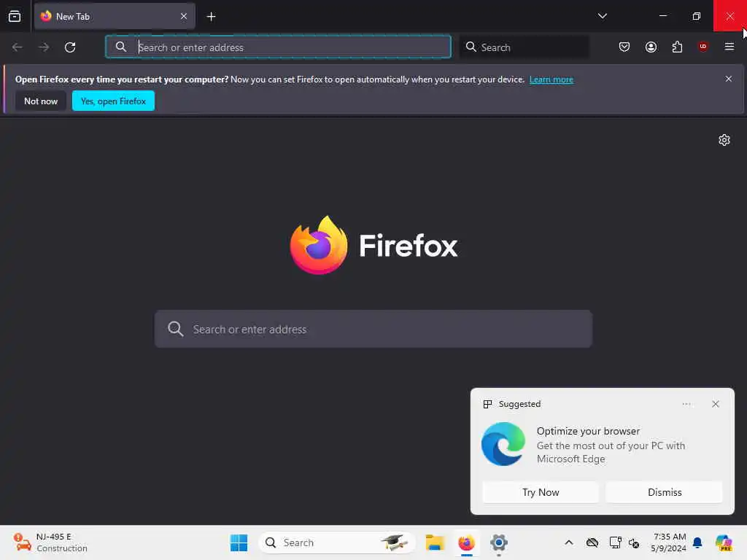Click the Optimize your browser notification text
The image size is (747, 560).
click(x=588, y=431)
